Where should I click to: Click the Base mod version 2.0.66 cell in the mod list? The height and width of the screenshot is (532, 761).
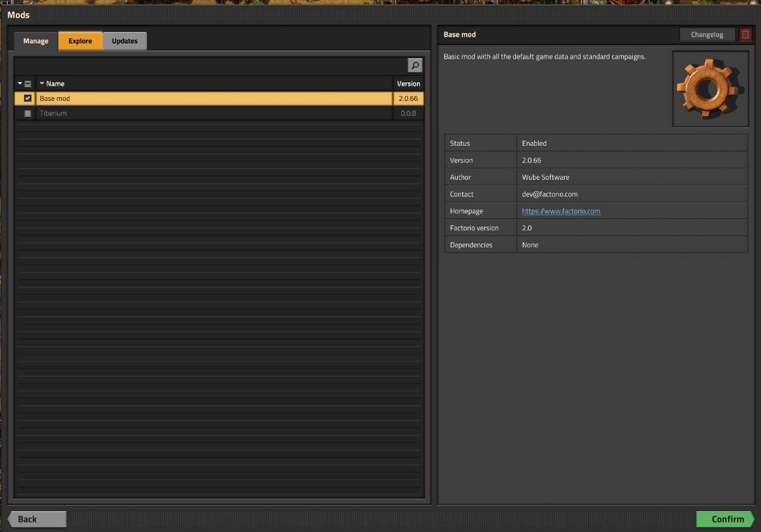(x=408, y=98)
